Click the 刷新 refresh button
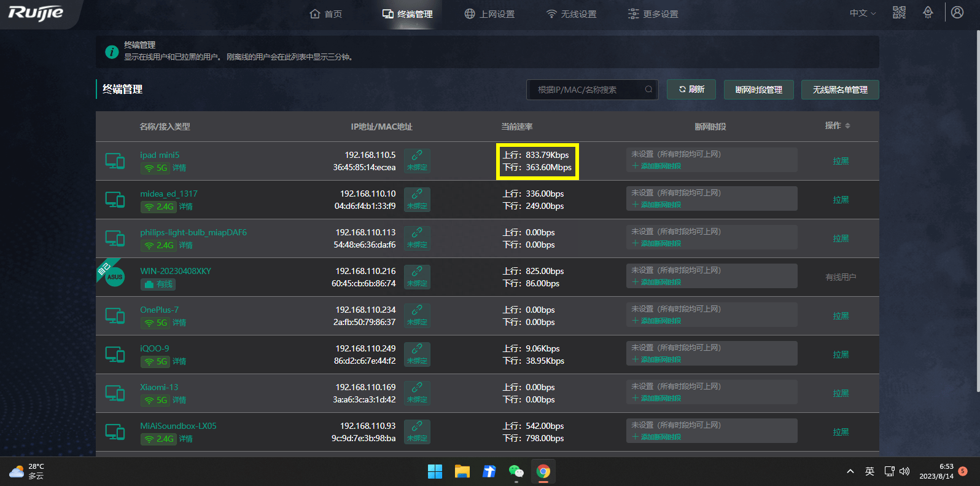This screenshot has width=980, height=486. click(691, 90)
